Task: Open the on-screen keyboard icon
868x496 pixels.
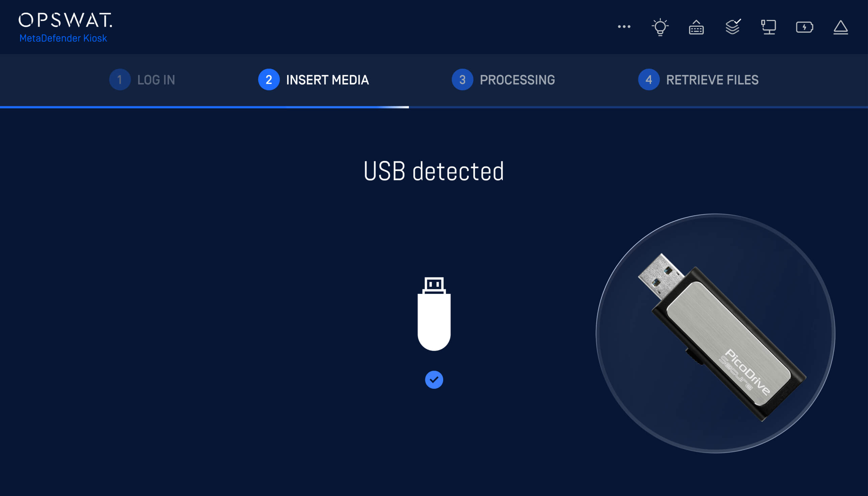Action: click(696, 27)
